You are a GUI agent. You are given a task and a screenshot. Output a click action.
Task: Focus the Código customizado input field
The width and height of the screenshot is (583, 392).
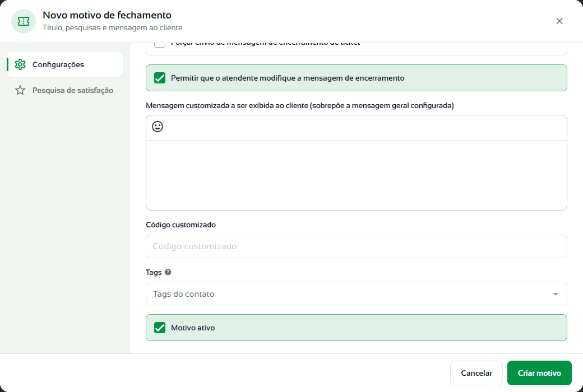pyautogui.click(x=356, y=246)
